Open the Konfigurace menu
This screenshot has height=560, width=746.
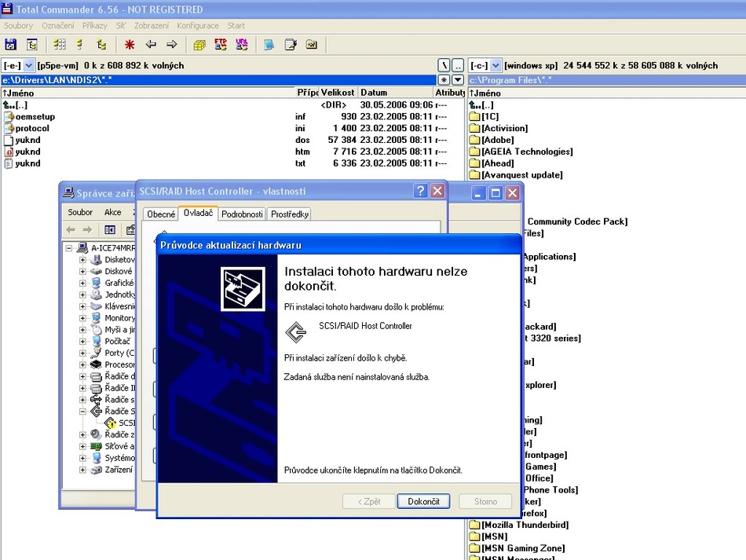pyautogui.click(x=198, y=25)
